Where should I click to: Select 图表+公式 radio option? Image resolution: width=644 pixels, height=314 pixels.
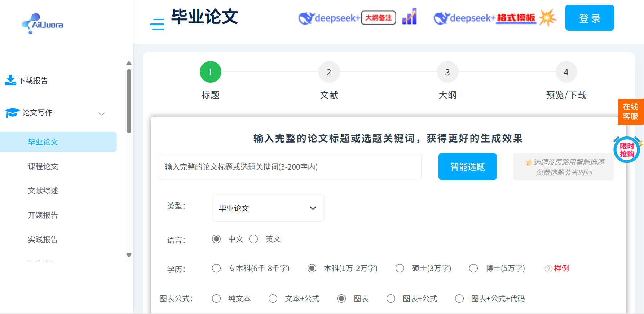[x=391, y=298]
